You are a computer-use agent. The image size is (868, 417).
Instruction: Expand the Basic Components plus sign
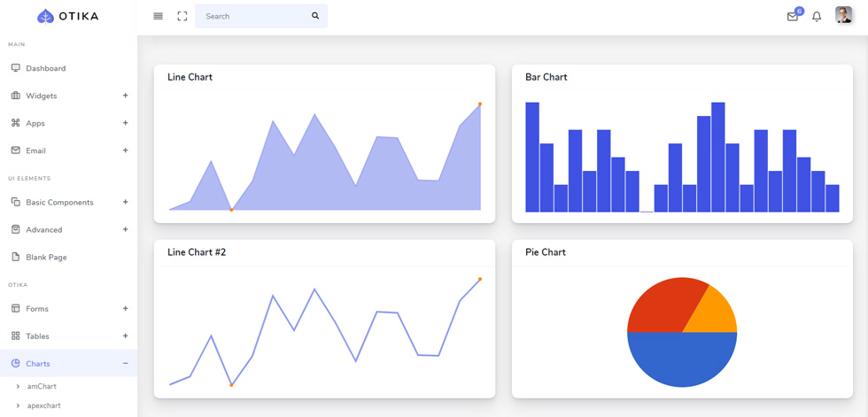coord(125,202)
